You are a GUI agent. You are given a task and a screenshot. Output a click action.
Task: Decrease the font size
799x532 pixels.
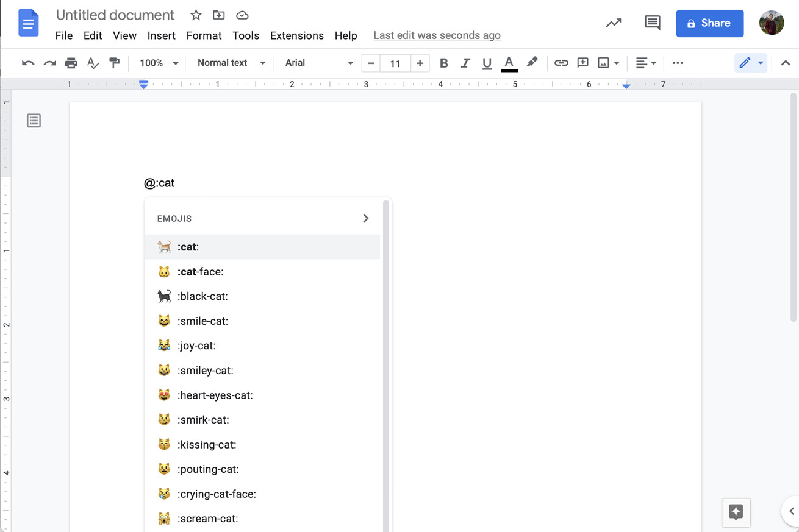371,63
